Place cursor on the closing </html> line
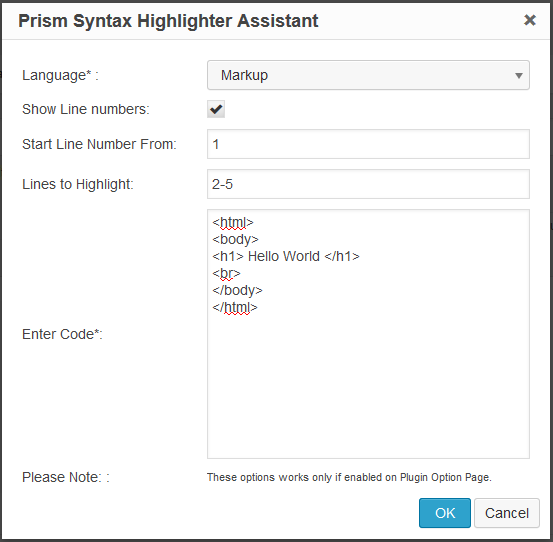This screenshot has height=542, width=553. pyautogui.click(x=235, y=307)
